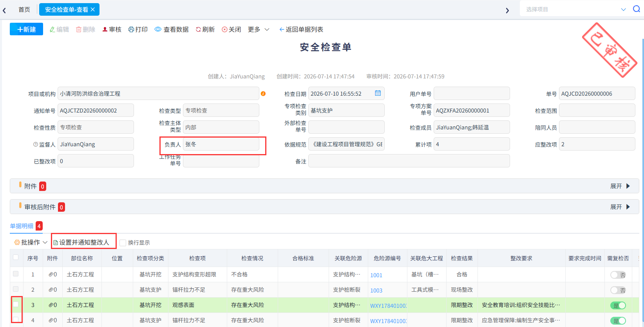The width and height of the screenshot is (644, 327).
Task: Click the help icon next to 监督人
Action: (36, 144)
